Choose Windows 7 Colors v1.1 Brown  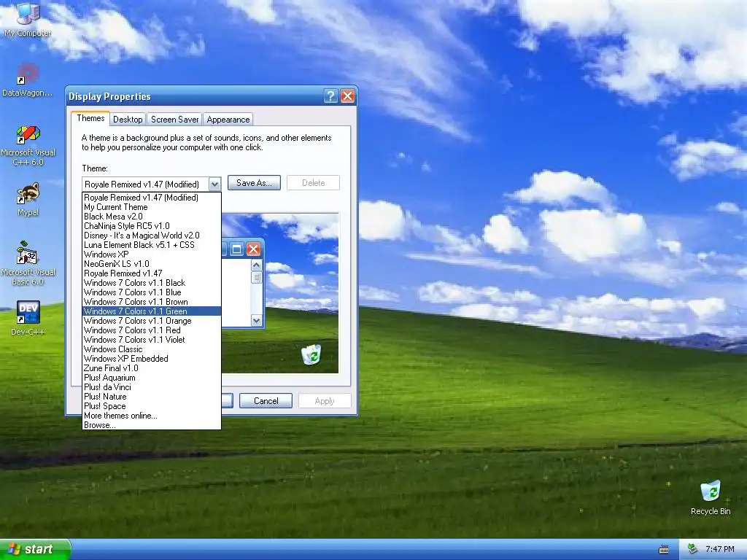point(152,302)
